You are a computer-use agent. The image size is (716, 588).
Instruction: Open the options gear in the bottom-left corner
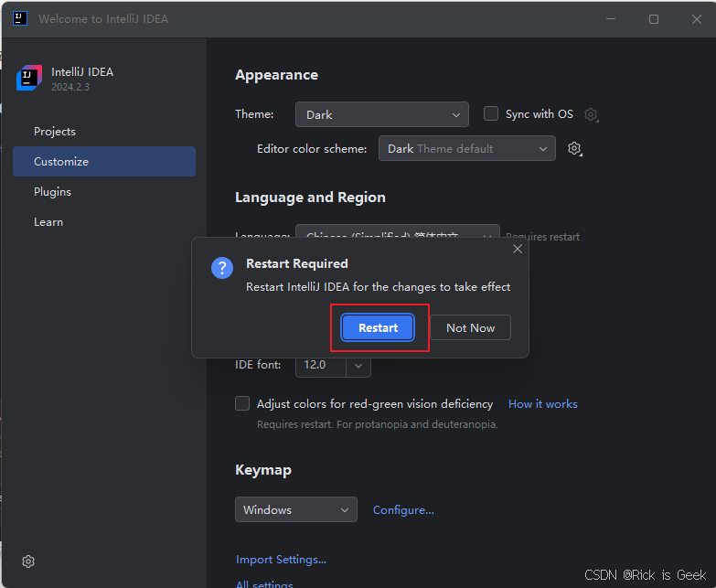point(28,561)
